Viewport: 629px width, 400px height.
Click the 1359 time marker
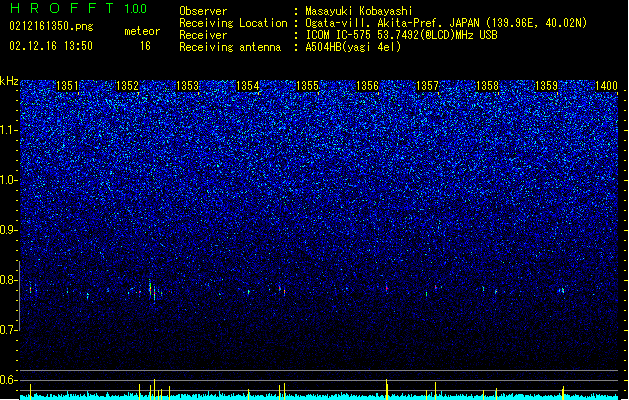tap(547, 86)
